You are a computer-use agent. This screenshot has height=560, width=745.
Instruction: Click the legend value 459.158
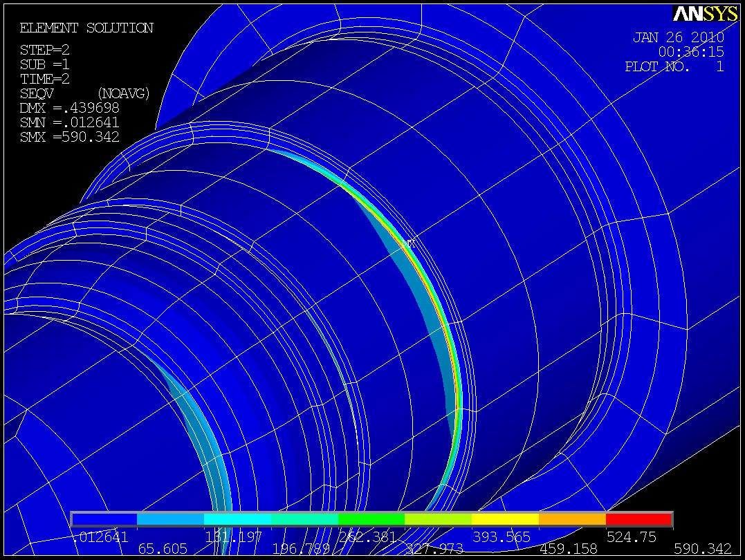(x=568, y=549)
